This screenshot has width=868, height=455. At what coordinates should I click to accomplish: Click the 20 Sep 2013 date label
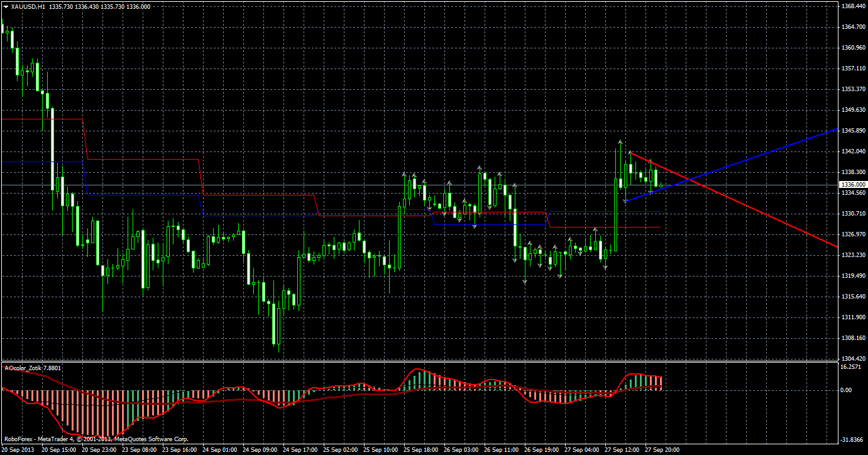(x=19, y=450)
